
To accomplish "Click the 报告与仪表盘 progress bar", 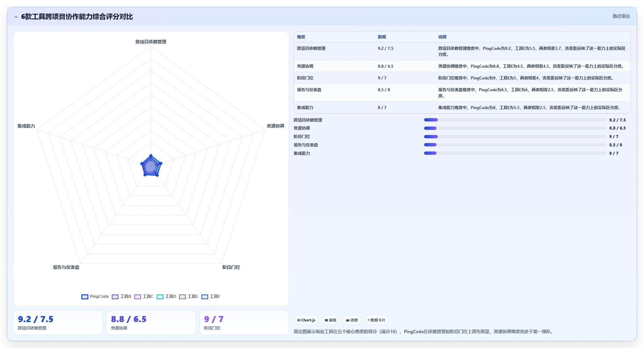I will point(515,145).
